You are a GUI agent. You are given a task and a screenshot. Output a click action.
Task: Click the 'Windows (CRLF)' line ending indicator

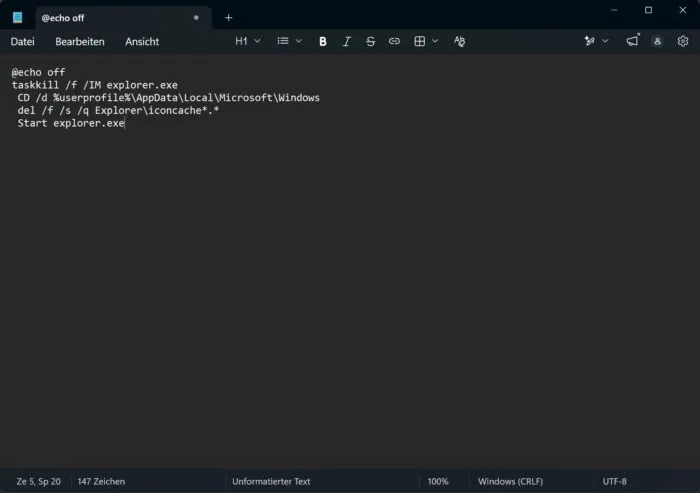coord(510,481)
